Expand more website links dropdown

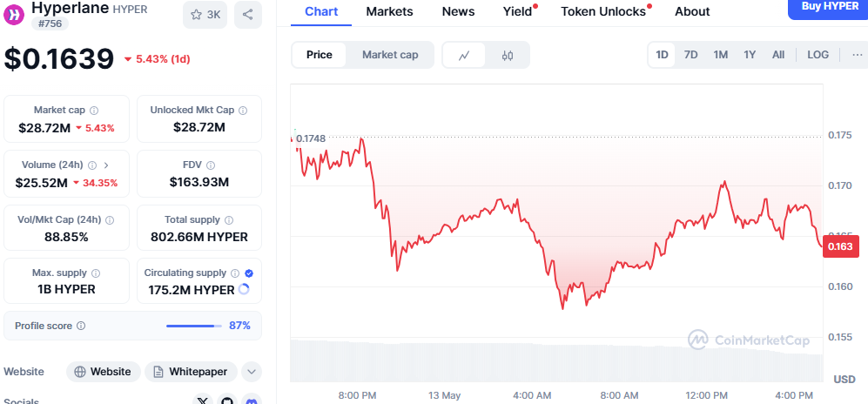tap(252, 372)
